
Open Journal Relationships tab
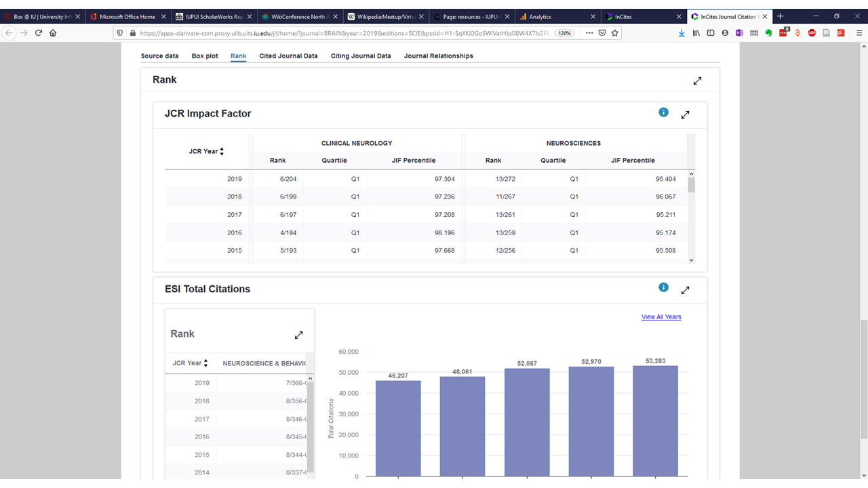(439, 56)
